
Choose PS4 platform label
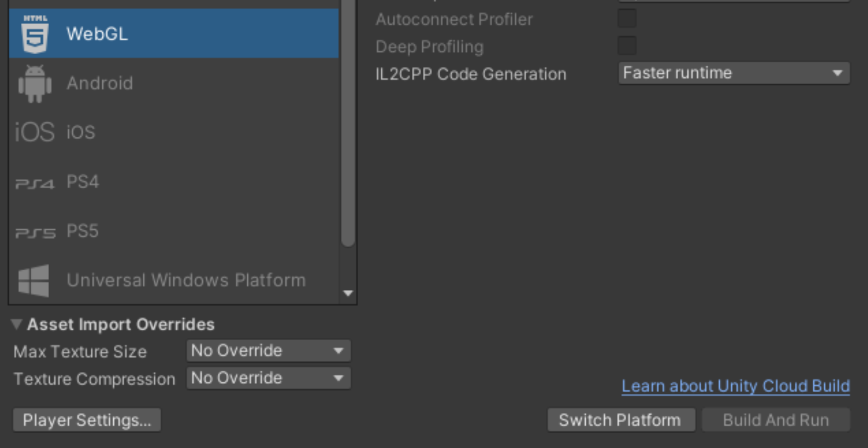[83, 182]
